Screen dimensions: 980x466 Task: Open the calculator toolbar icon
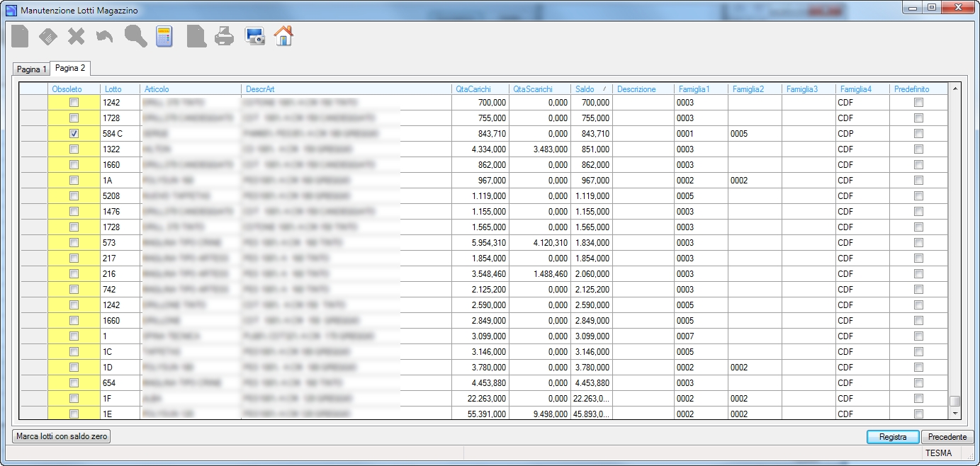point(164,36)
